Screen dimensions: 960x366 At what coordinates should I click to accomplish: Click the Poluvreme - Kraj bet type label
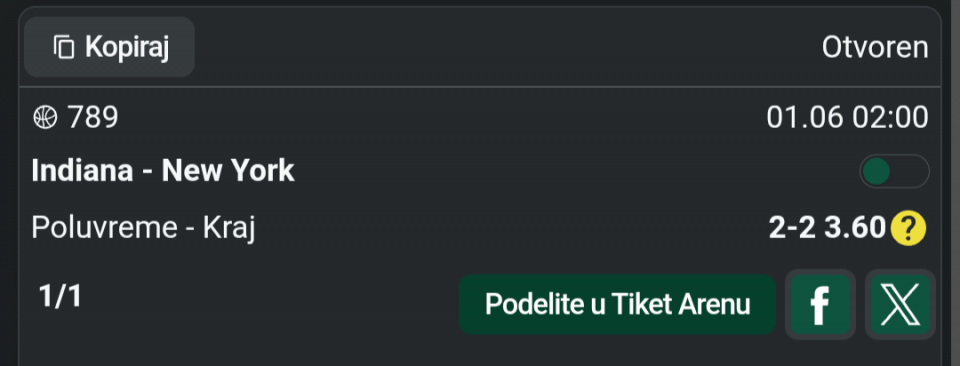click(x=143, y=228)
